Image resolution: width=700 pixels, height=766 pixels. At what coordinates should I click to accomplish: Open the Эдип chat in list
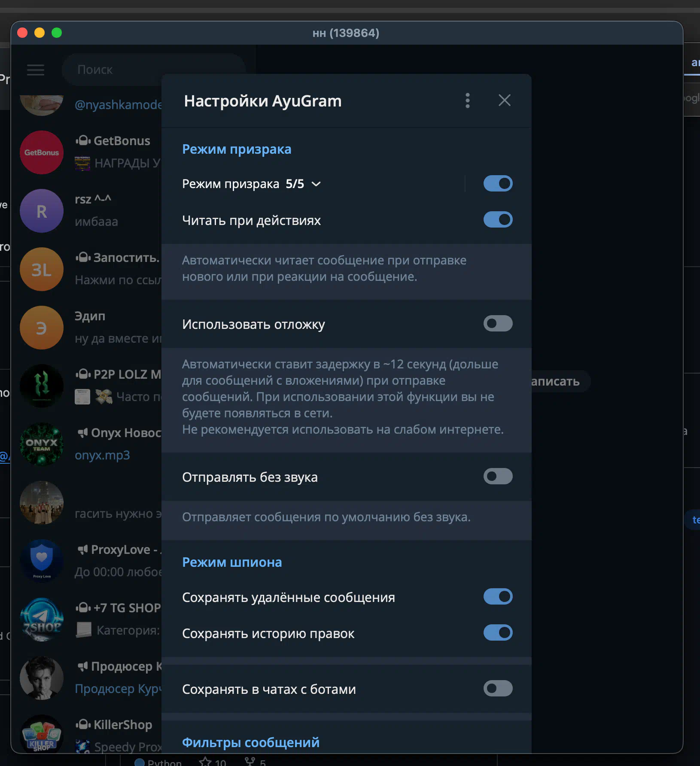pos(116,327)
